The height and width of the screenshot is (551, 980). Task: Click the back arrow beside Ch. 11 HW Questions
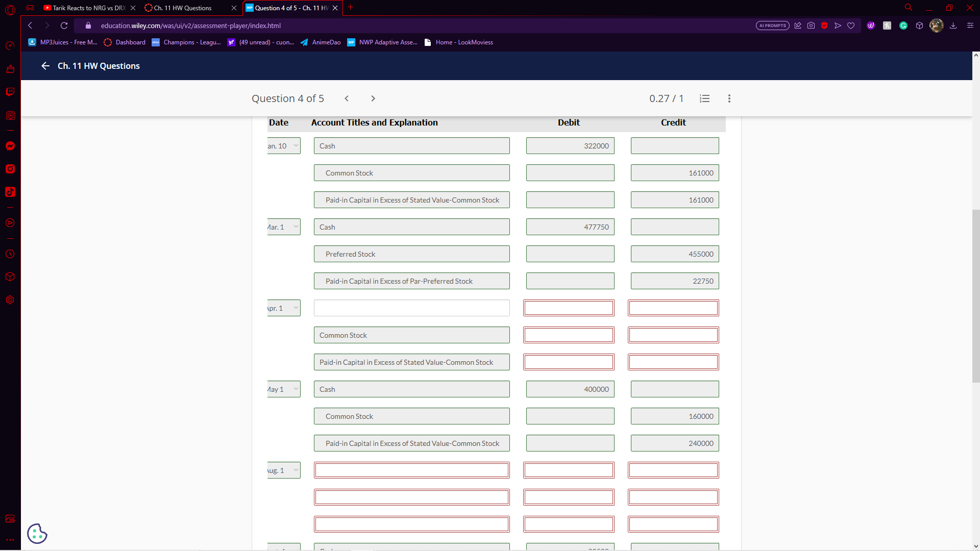point(45,66)
